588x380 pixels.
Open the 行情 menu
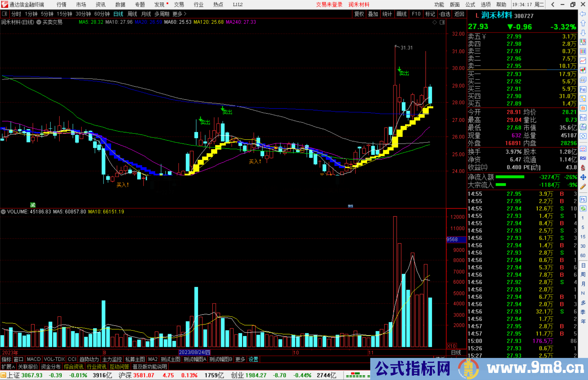(62, 5)
